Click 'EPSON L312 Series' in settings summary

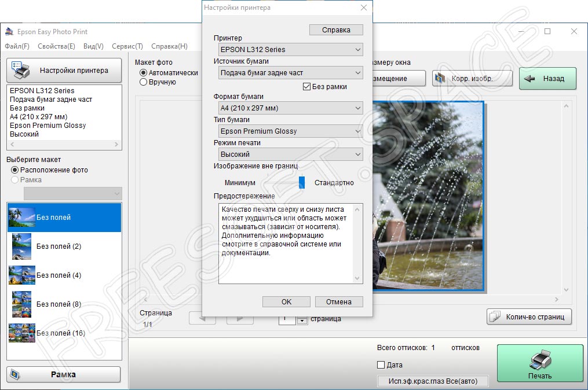[42, 91]
